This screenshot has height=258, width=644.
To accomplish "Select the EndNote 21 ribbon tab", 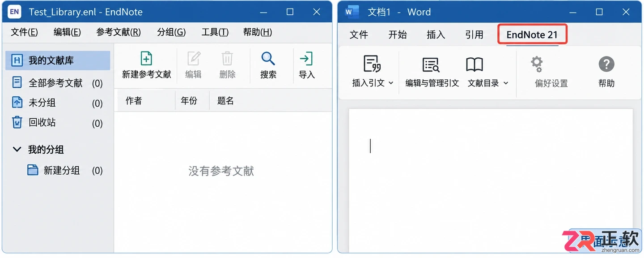I will [532, 35].
